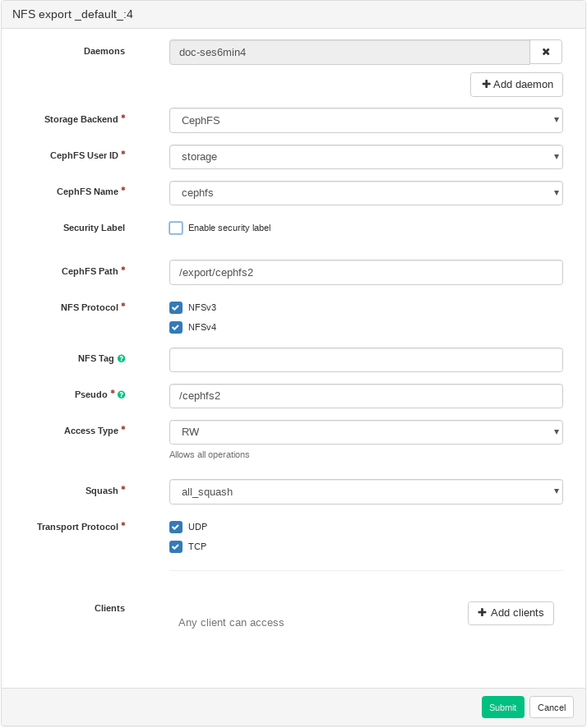This screenshot has height=728, width=587.
Task: Submit the NFS export form
Action: coord(502,707)
